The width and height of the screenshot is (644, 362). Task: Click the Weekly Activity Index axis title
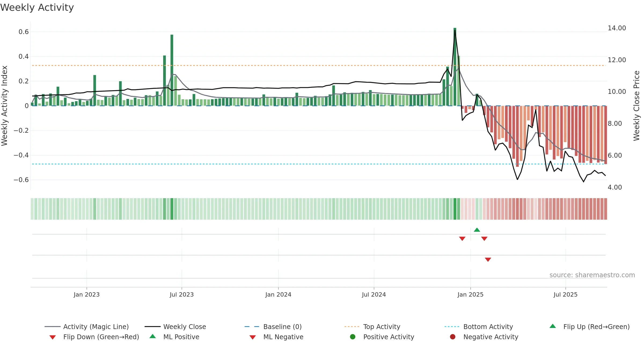pos(5,106)
